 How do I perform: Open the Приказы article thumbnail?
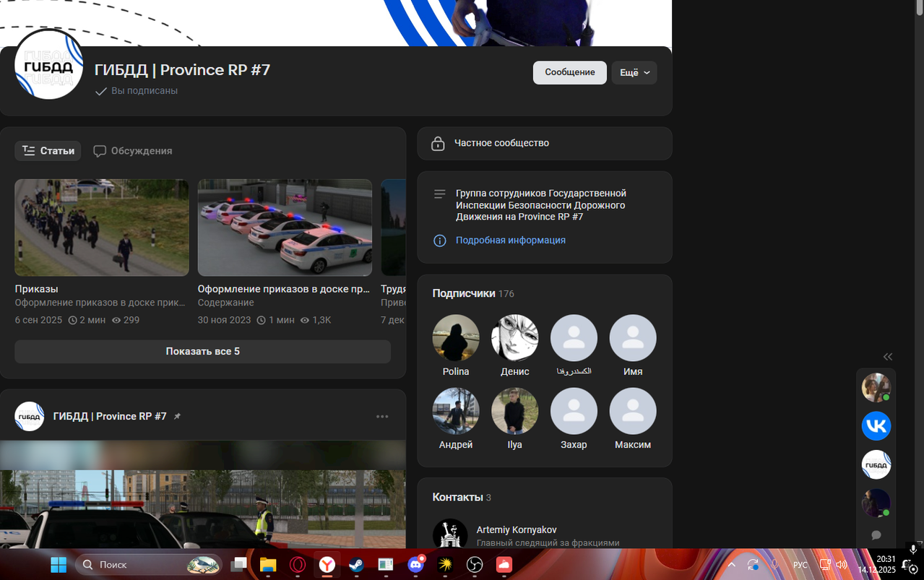(102, 228)
